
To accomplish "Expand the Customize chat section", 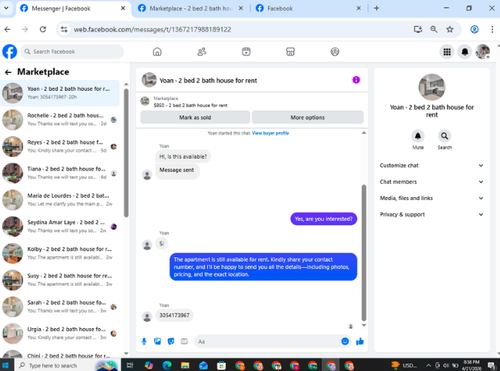I will click(x=432, y=165).
